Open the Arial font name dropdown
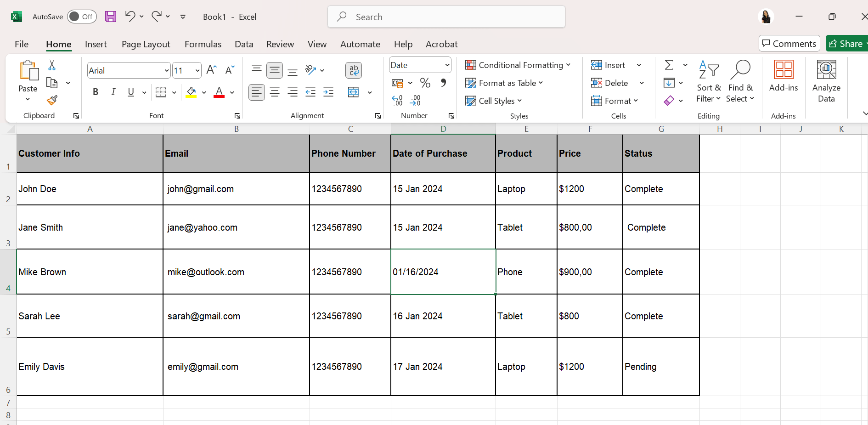868x425 pixels. (166, 71)
